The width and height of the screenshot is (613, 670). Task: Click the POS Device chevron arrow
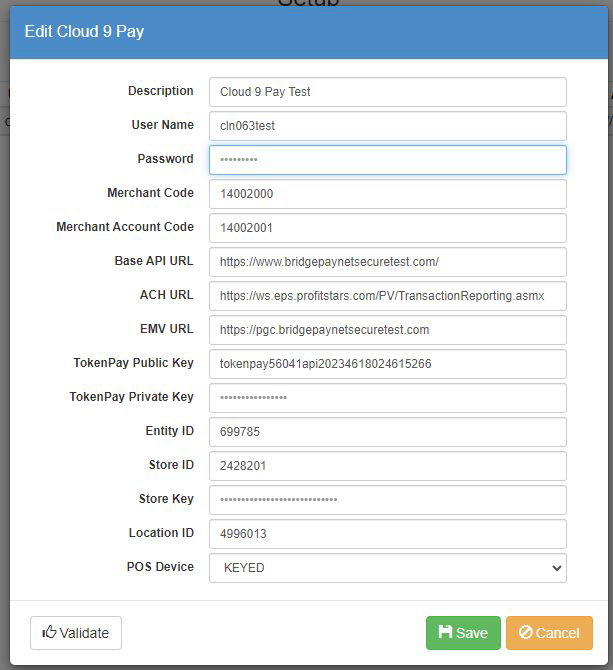pyautogui.click(x=556, y=568)
